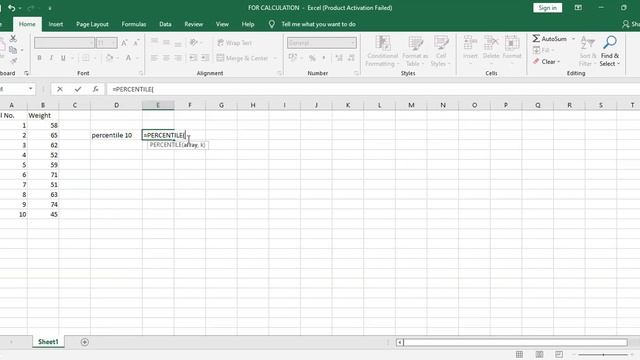Image resolution: width=640 pixels, height=360 pixels.
Task: Toggle Bold formatting
Action: click(39, 58)
